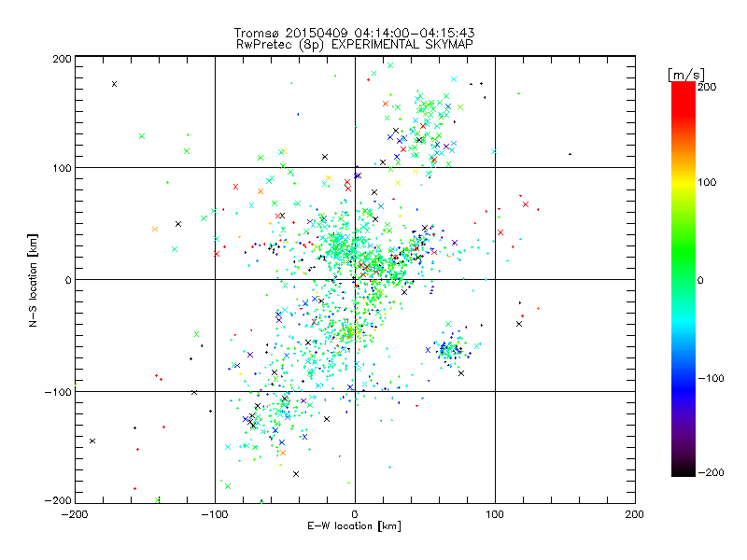Click the title line 'Tromsø 20150409 04:14:00-04:15:43'
This screenshot has height=560, width=747.
[x=354, y=33]
